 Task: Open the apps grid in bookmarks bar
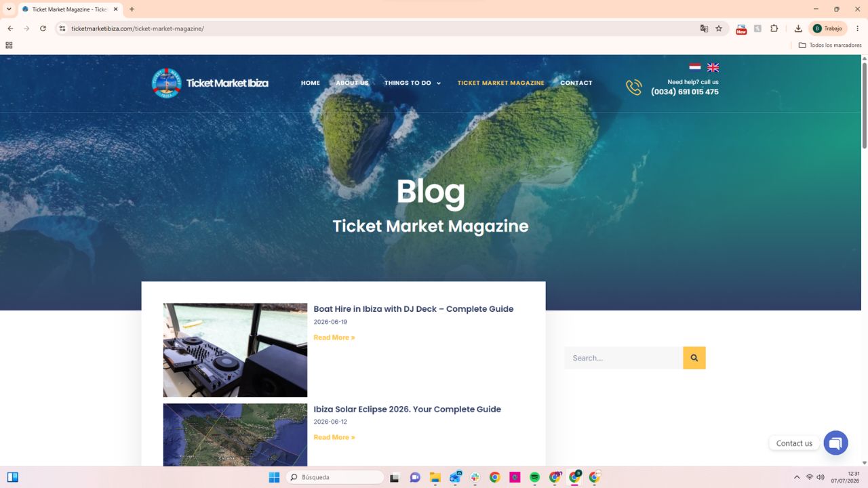point(9,45)
